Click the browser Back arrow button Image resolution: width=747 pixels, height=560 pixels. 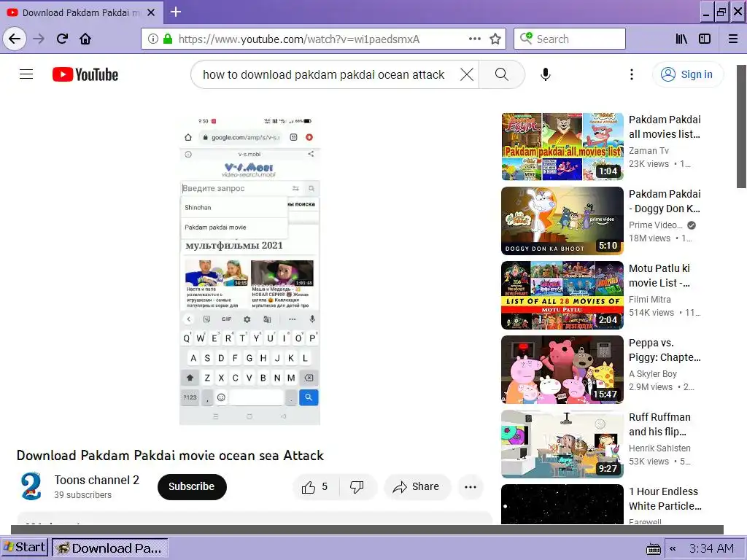(15, 39)
